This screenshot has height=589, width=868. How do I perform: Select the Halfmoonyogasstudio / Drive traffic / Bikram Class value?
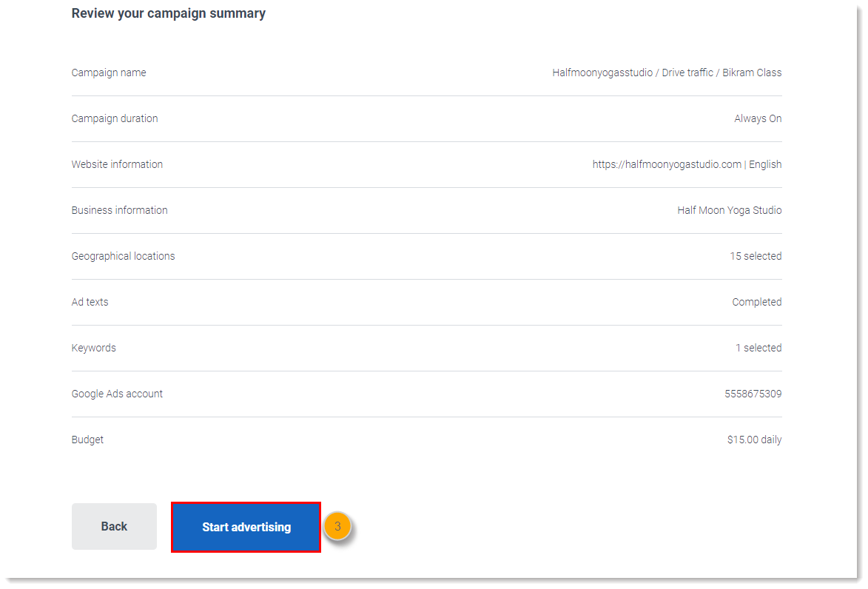click(x=666, y=73)
